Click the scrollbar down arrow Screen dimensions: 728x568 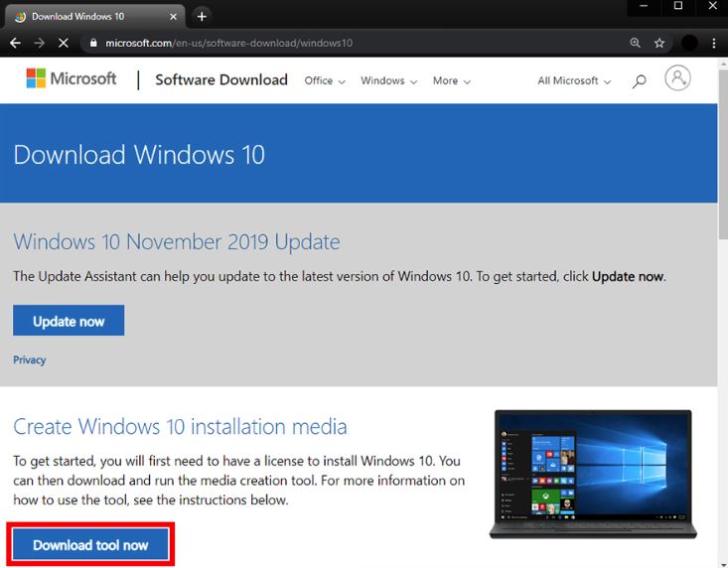pyautogui.click(x=723, y=564)
